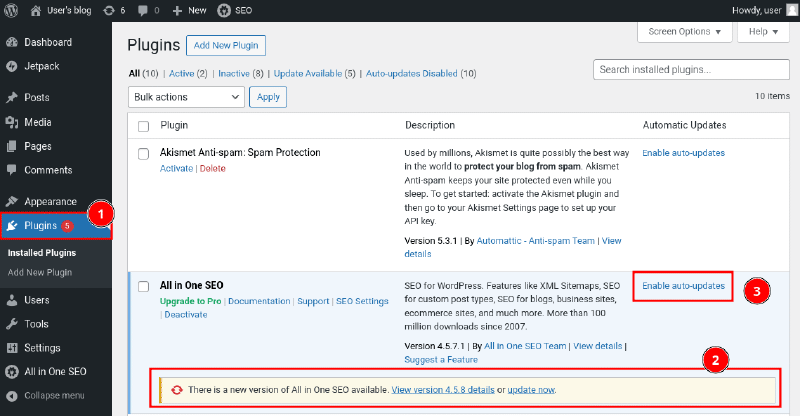
Task: Expand the Screen Options panel
Action: click(x=684, y=32)
